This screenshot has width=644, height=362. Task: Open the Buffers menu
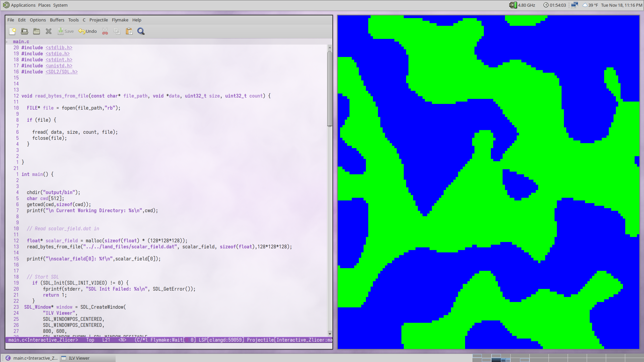(57, 20)
